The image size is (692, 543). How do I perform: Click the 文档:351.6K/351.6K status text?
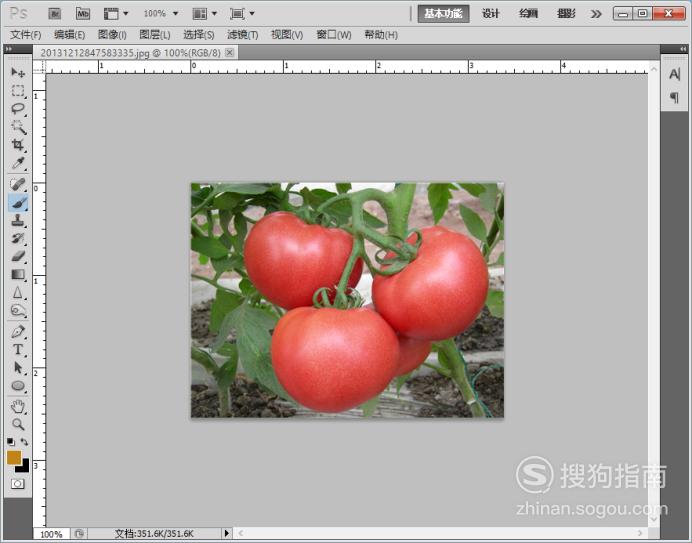click(x=154, y=533)
